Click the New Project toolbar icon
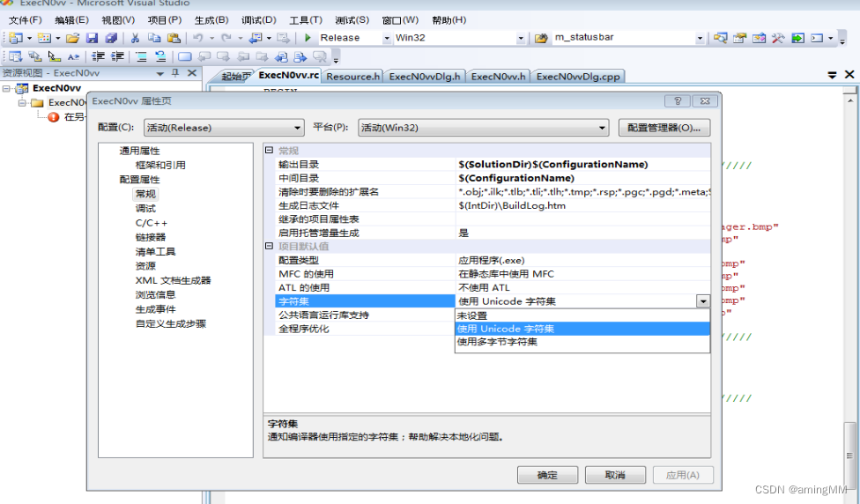 click(x=16, y=38)
